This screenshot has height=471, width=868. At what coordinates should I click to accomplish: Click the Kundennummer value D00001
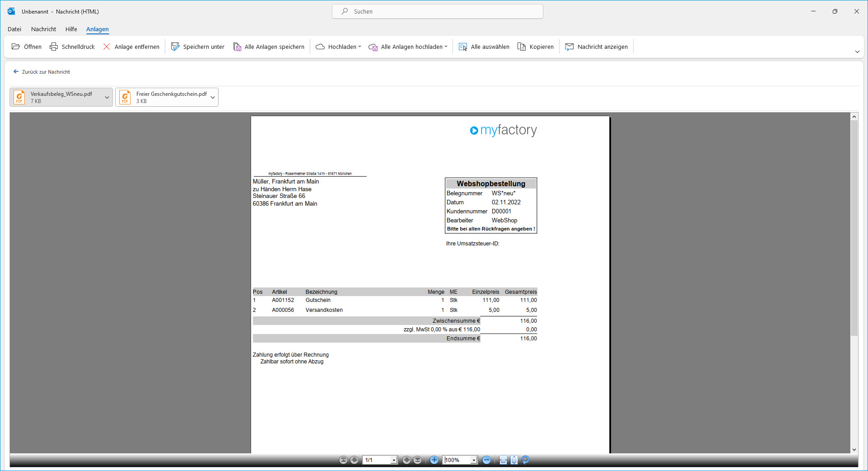pyautogui.click(x=501, y=211)
